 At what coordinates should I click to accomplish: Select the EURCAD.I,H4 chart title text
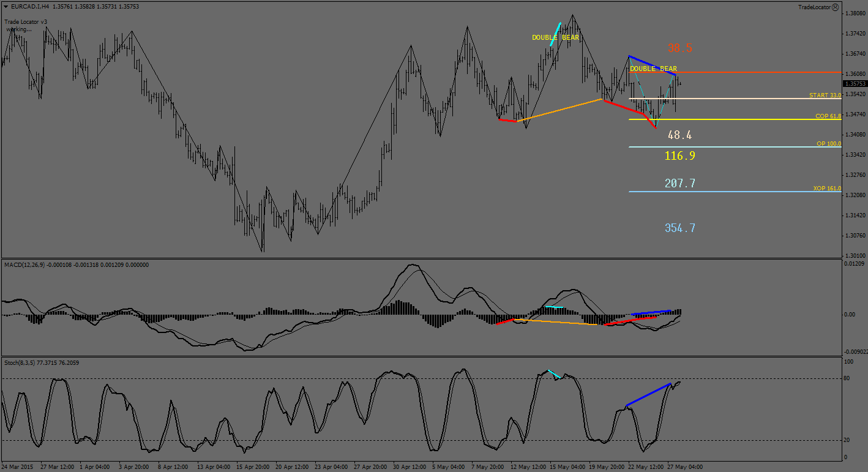tap(30, 7)
